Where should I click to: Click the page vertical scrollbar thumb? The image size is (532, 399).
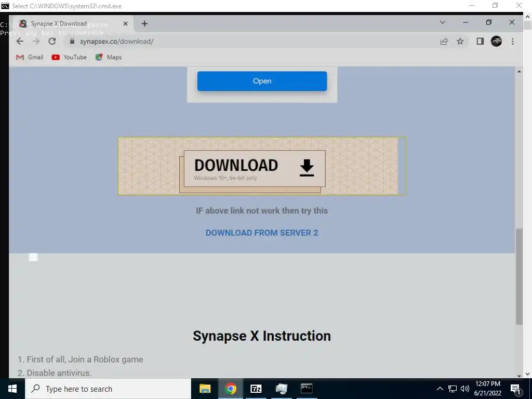519,276
